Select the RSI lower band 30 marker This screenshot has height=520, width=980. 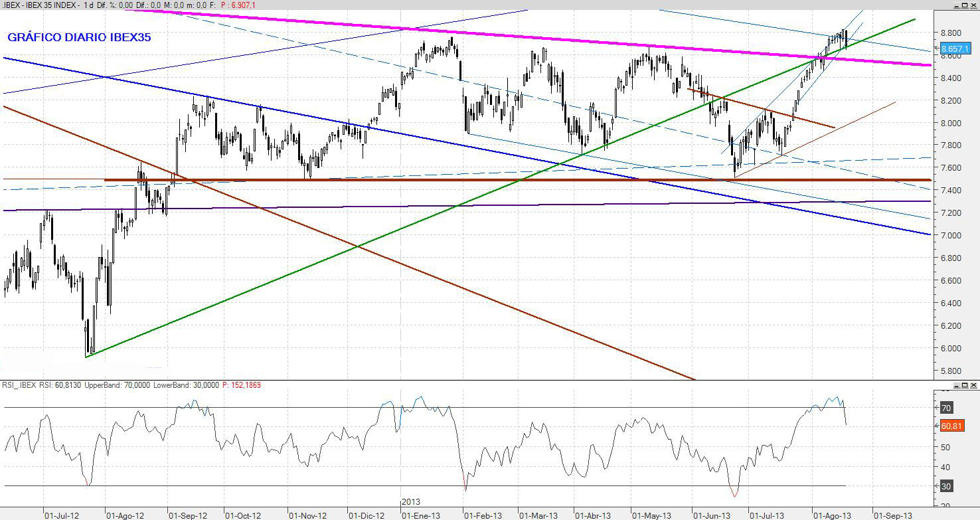pyautogui.click(x=946, y=486)
